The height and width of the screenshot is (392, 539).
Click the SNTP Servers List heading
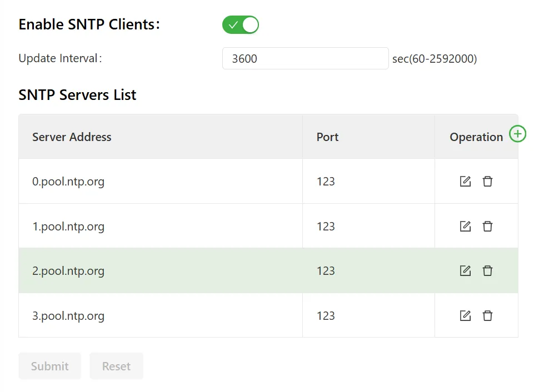coord(77,95)
